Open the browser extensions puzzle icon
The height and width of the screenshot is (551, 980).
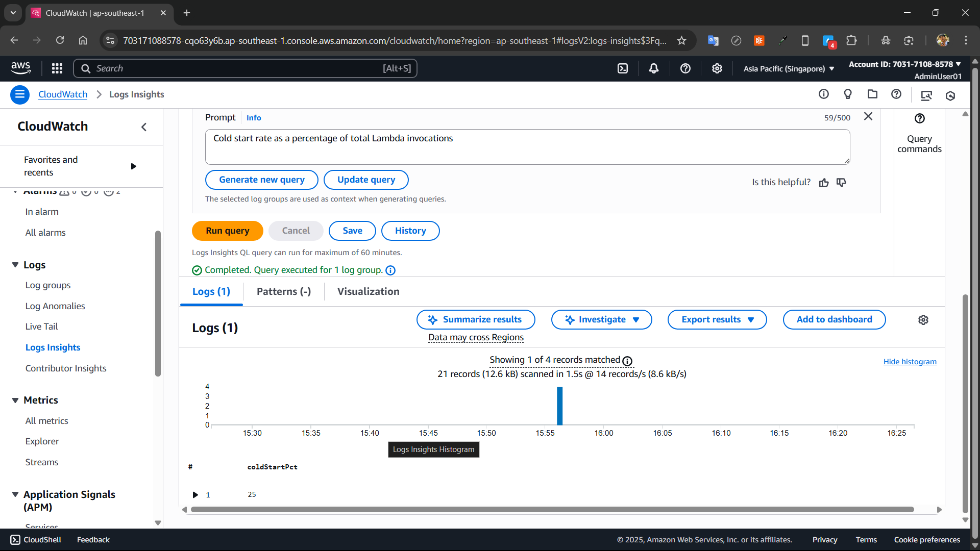pyautogui.click(x=851, y=40)
